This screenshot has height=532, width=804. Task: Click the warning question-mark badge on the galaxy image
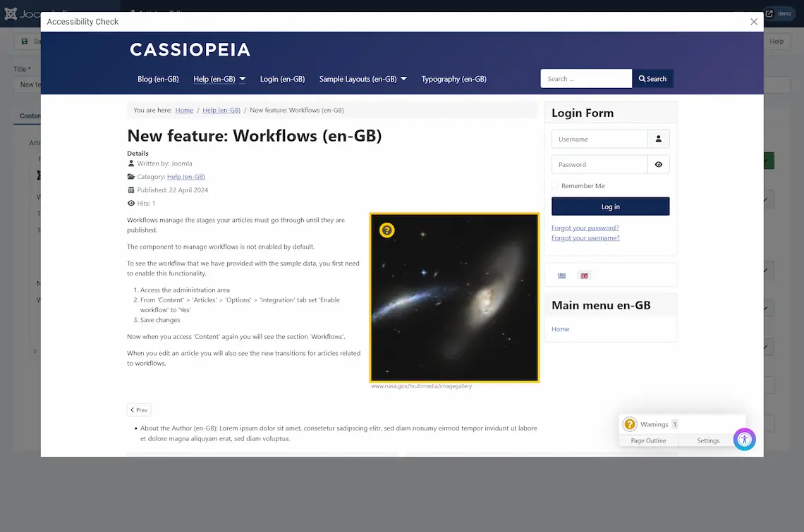tap(386, 230)
